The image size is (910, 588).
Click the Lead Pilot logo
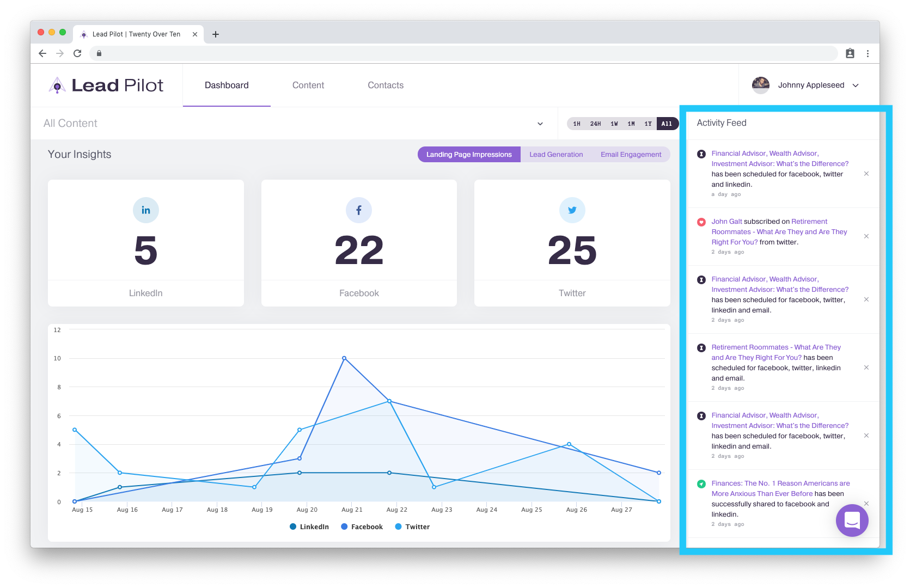106,85
